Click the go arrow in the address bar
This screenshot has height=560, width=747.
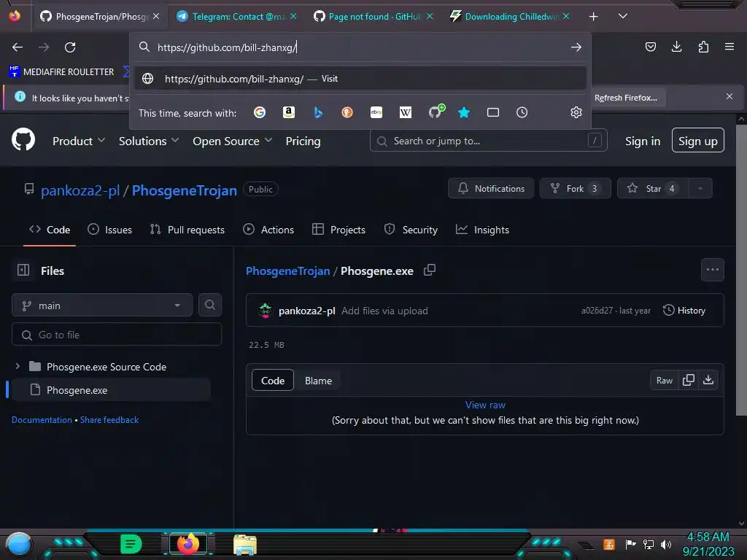tap(576, 47)
